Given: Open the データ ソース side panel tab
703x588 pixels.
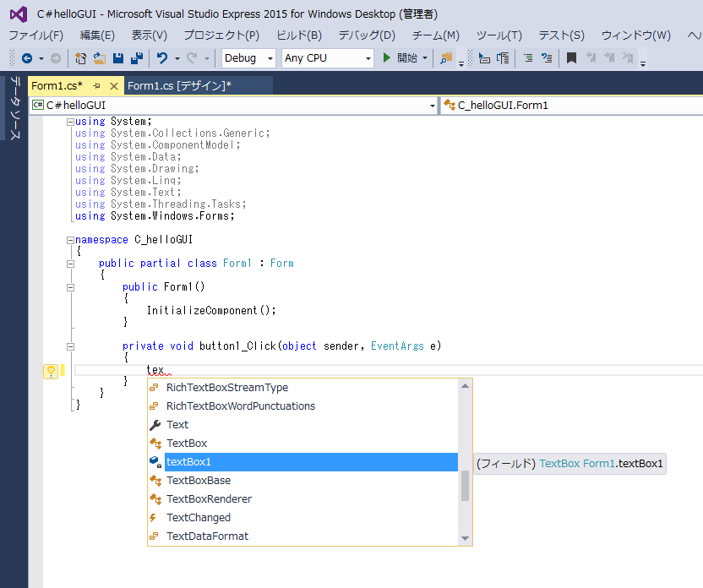Looking at the screenshot, I should click(x=15, y=108).
